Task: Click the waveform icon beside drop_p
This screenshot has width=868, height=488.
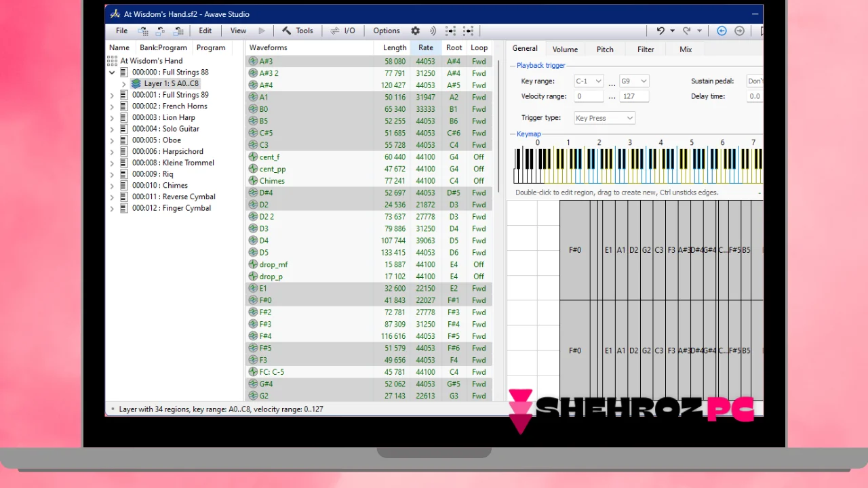Action: [253, 277]
